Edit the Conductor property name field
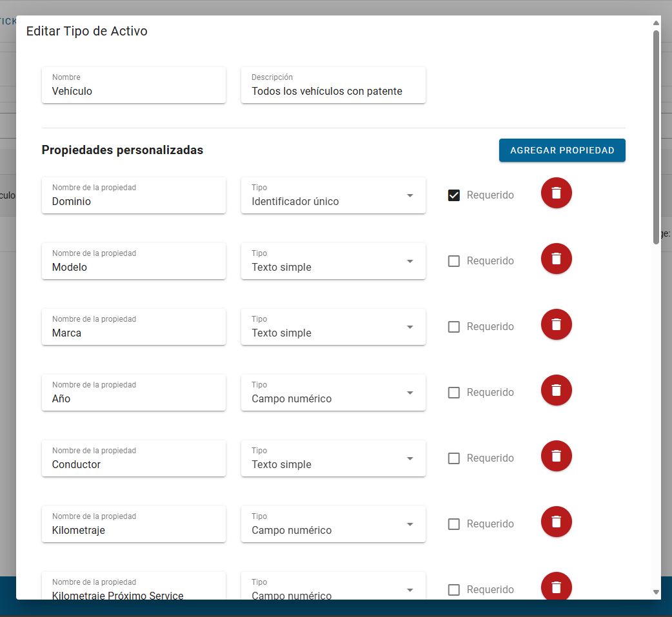 pyautogui.click(x=133, y=464)
